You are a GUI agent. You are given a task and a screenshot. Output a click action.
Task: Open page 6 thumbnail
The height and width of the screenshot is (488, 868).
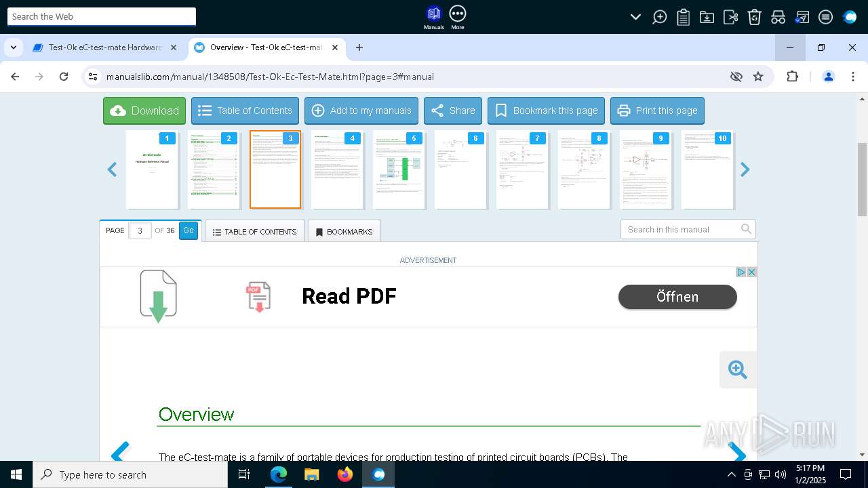point(460,169)
